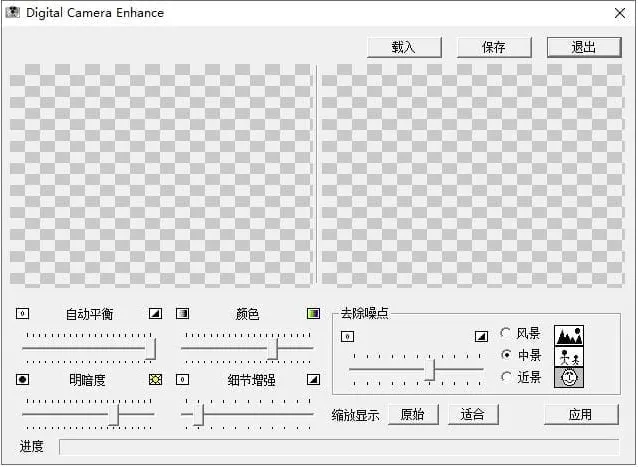Select the 风景 radio button

[x=506, y=333]
